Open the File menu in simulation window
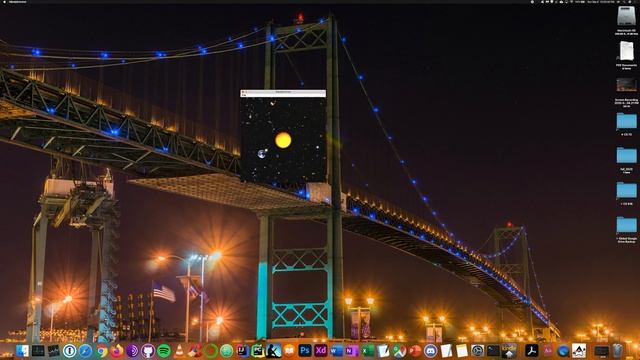 (244, 95)
